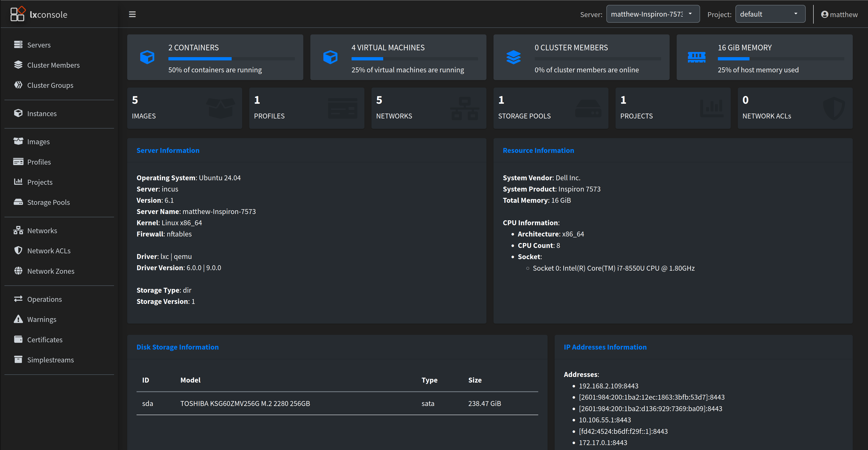Click the Cluster Members layers icon
This screenshot has height=450, width=868.
[18, 65]
